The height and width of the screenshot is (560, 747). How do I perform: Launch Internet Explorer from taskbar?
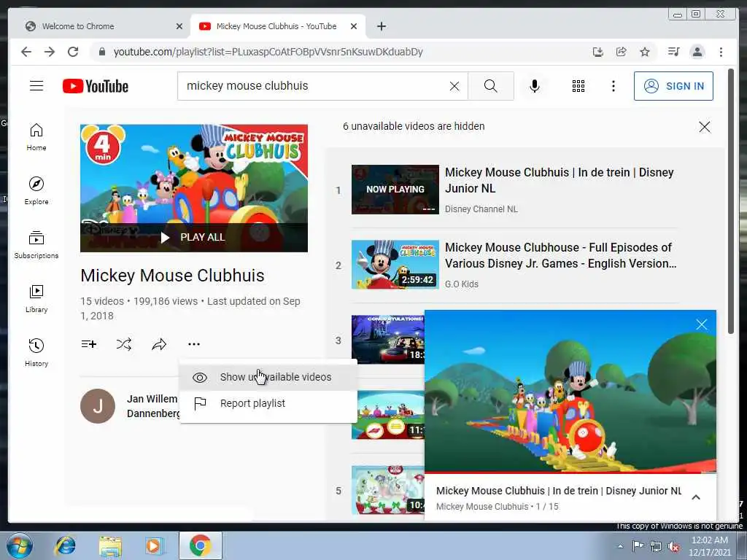(x=65, y=545)
